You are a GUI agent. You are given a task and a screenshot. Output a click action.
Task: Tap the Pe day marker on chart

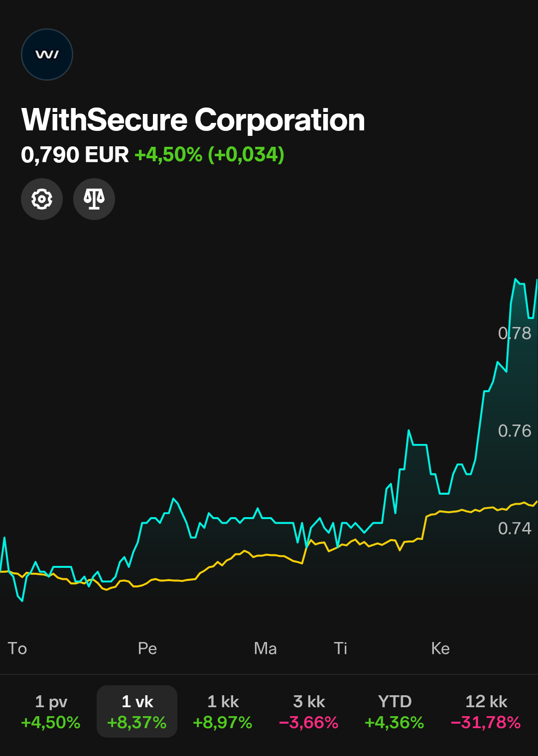point(147,648)
